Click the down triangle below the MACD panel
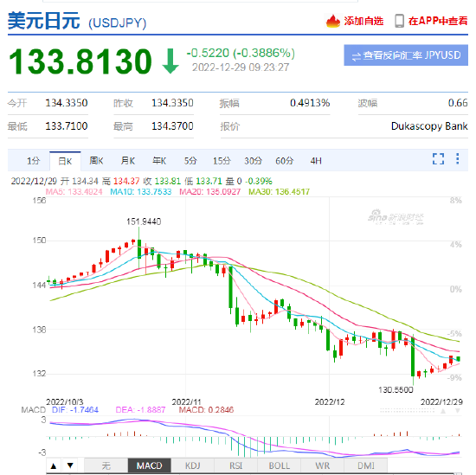 click(x=70, y=465)
